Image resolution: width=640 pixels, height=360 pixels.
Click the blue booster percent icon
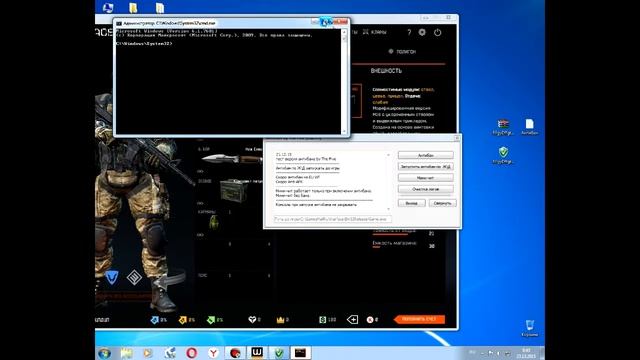tap(154, 320)
